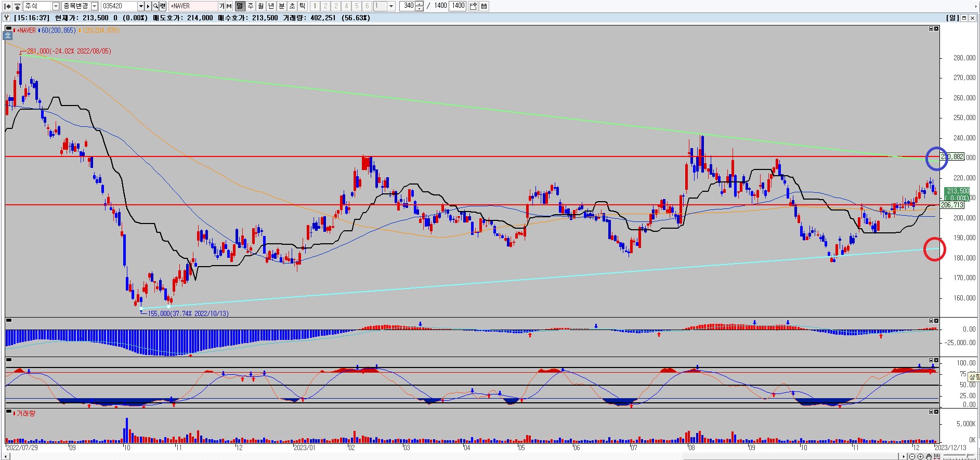Maximize the 거래량 volume pane
The image size is (980, 460).
[931, 412]
